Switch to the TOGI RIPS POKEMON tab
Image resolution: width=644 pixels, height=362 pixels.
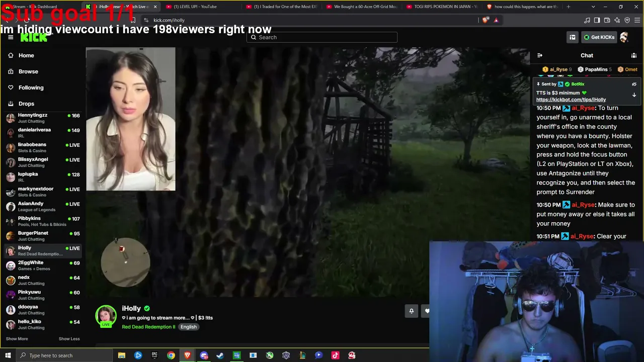click(x=443, y=7)
